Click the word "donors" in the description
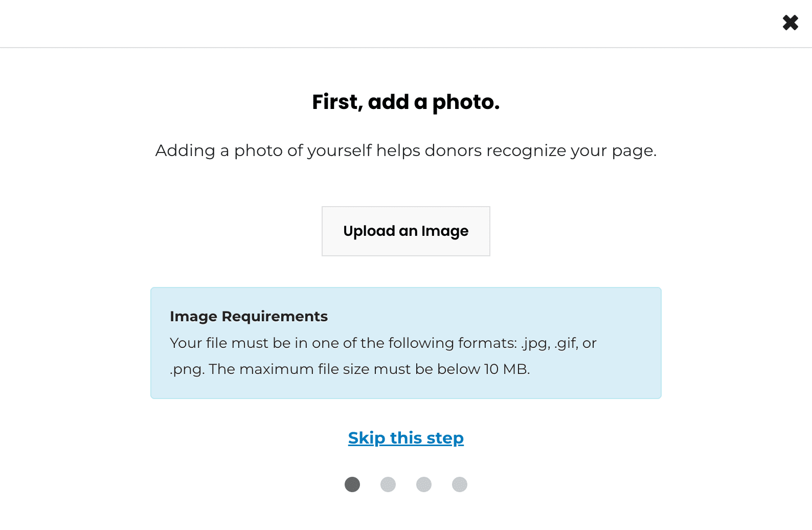 (x=453, y=150)
